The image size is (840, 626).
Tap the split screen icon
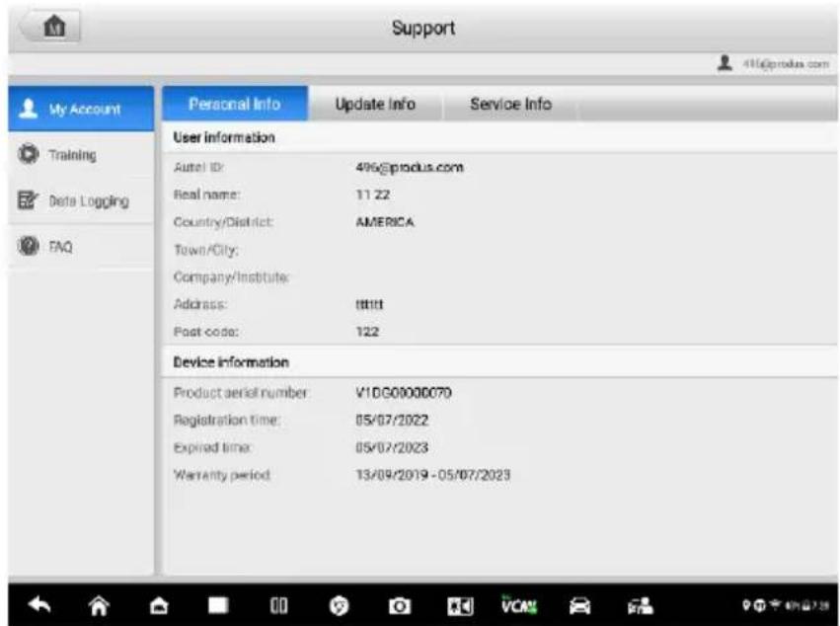(x=278, y=605)
